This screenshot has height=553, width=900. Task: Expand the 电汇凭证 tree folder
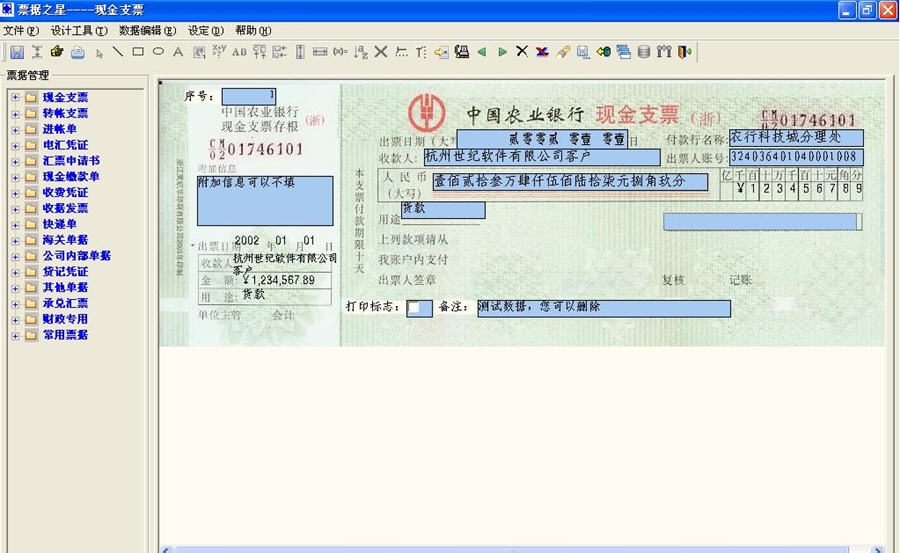click(x=15, y=145)
